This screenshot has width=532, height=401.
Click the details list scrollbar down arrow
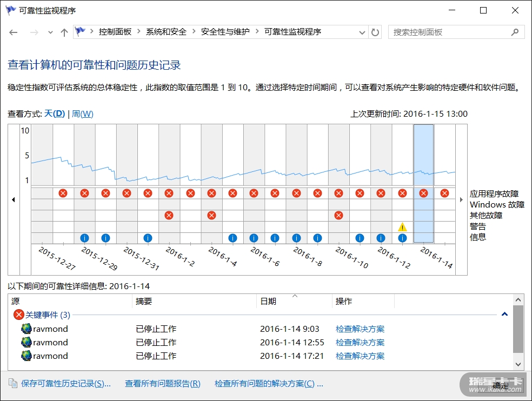[518, 364]
